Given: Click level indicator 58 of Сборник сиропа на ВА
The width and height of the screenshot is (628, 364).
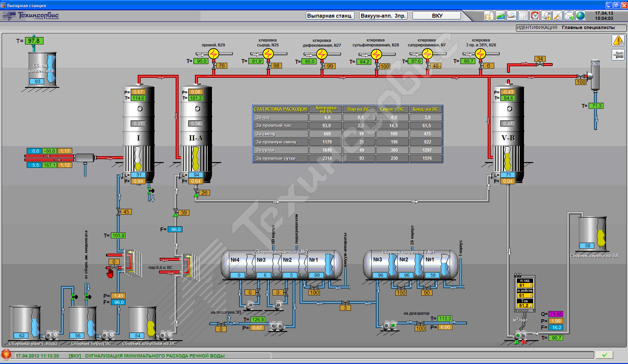Looking at the screenshot, I should [587, 246].
